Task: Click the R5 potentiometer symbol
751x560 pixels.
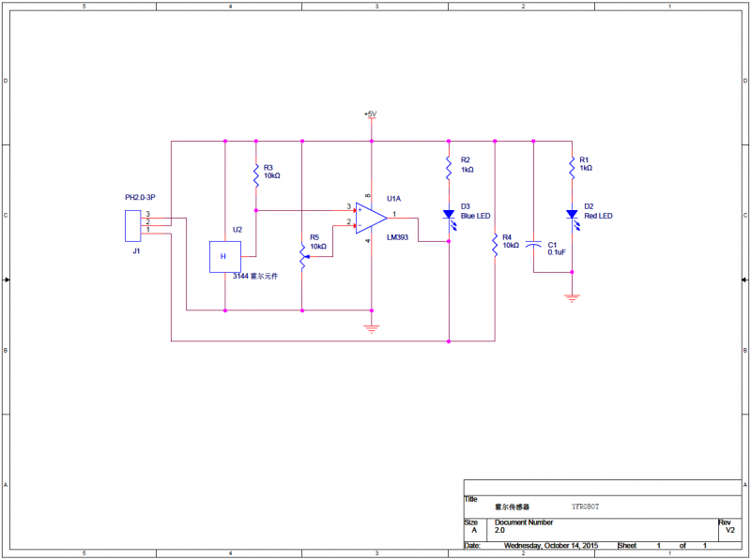Action: pos(302,255)
